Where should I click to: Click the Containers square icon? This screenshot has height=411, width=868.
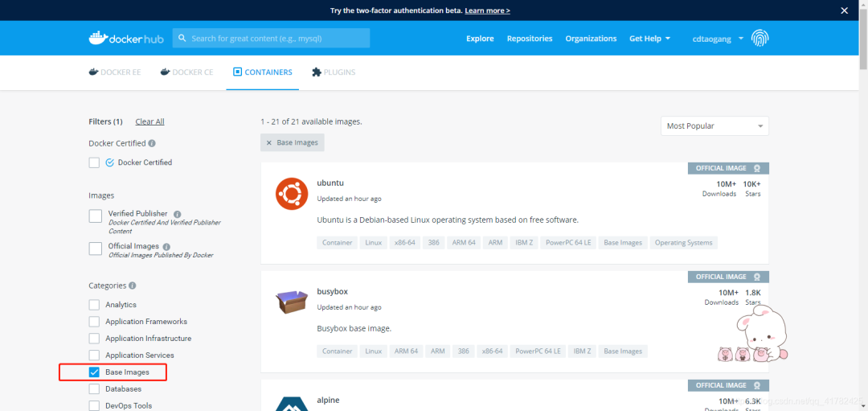click(237, 72)
